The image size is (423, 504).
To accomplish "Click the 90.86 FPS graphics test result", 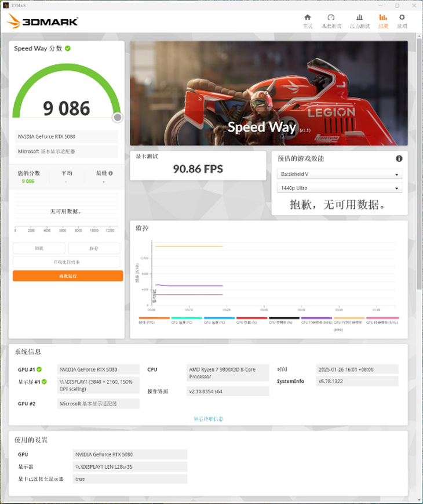I will tap(198, 169).
